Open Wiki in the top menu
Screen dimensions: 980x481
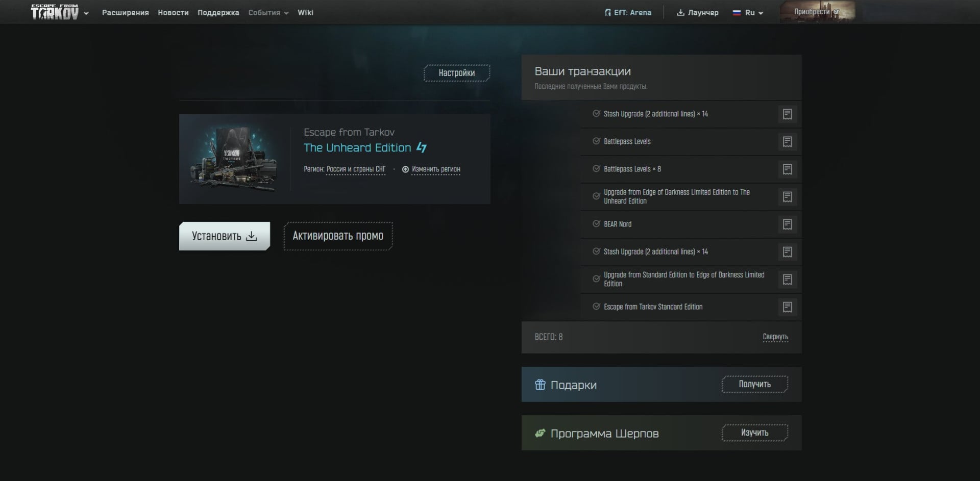pos(305,13)
